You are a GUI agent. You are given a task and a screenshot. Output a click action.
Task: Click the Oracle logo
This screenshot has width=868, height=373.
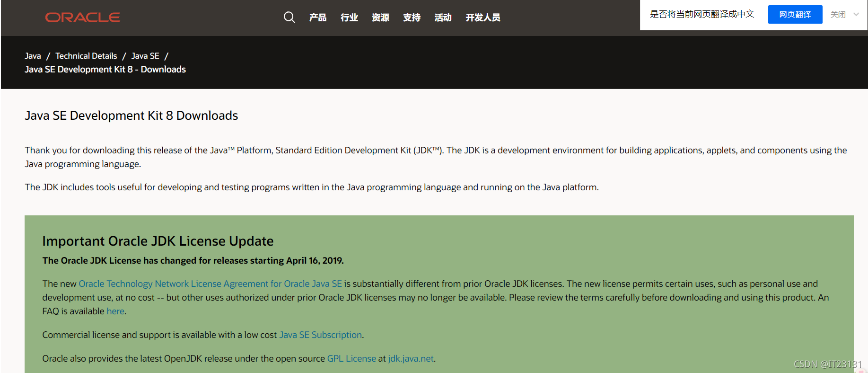[82, 18]
